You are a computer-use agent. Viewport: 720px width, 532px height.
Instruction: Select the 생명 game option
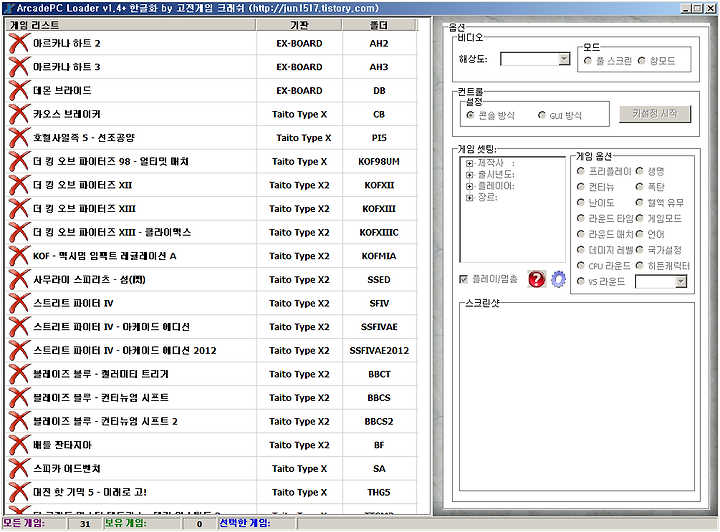[639, 171]
